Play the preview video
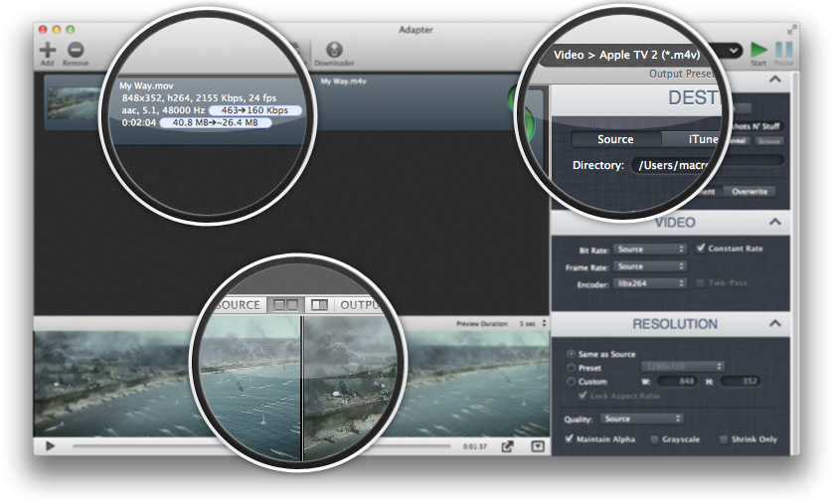Viewport: 833px width, 504px height. [50, 446]
